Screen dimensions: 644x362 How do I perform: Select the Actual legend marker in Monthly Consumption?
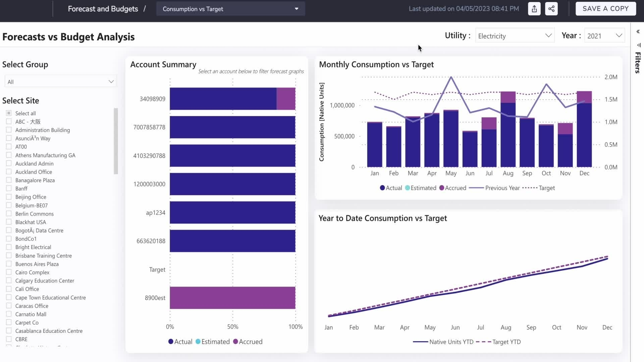[383, 188]
